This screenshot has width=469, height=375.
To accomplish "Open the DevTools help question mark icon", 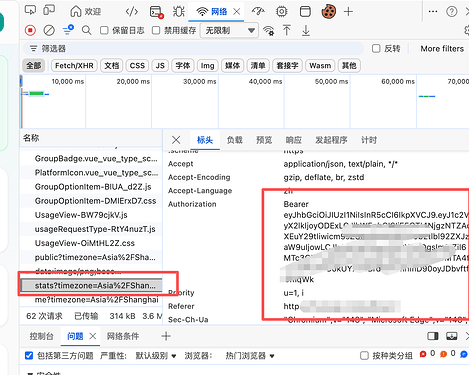I will pos(452,12).
